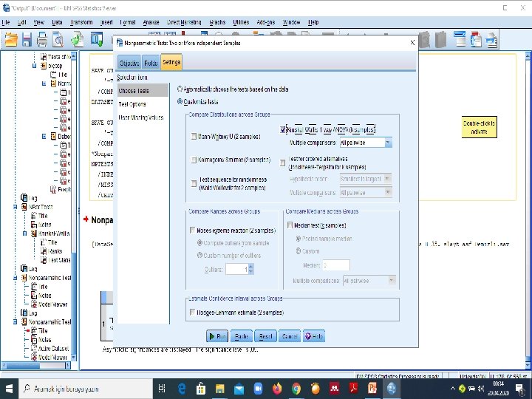Open the Utilities menu

click(x=241, y=22)
